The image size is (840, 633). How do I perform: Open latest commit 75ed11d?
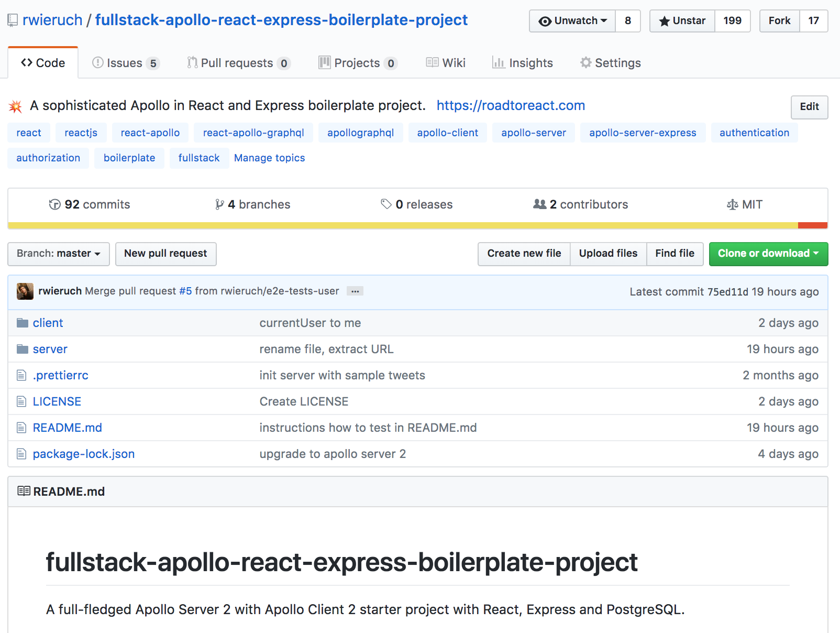pos(728,292)
